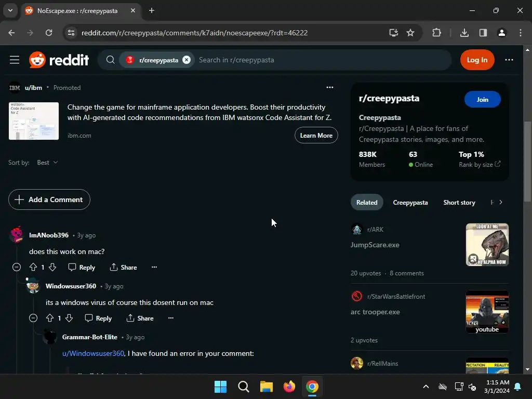Viewport: 532px width, 399px height.
Task: Click Learn More on the IBM ad
Action: click(x=316, y=136)
